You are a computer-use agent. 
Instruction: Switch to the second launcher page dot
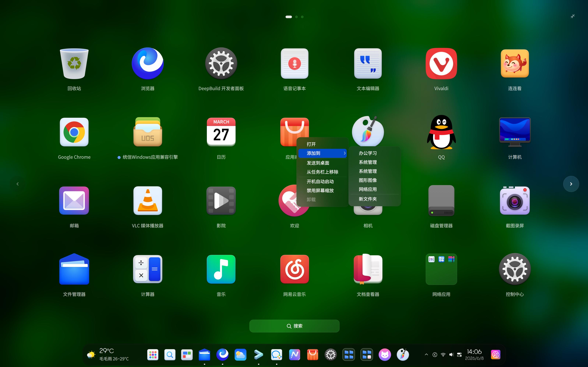(x=296, y=17)
